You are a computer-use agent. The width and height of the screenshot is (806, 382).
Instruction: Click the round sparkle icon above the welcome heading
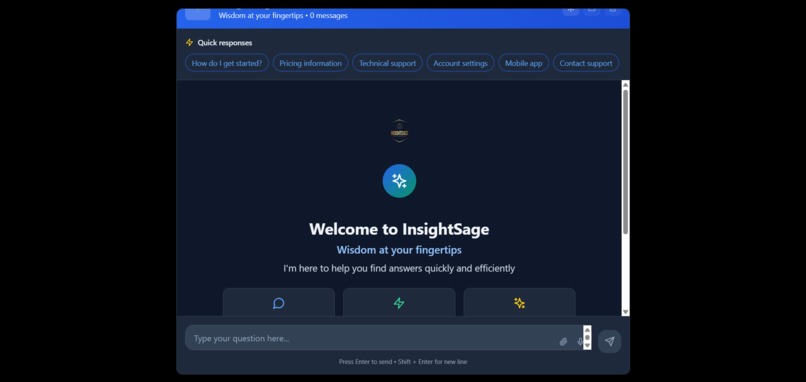tap(399, 181)
